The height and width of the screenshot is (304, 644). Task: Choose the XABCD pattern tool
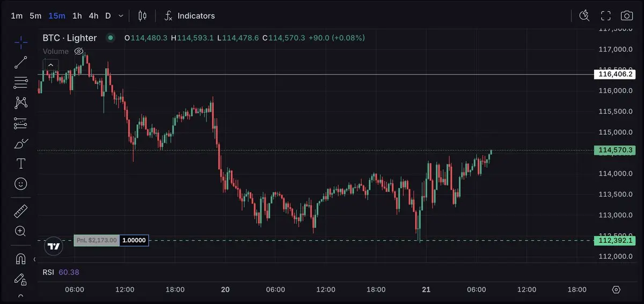pyautogui.click(x=21, y=103)
